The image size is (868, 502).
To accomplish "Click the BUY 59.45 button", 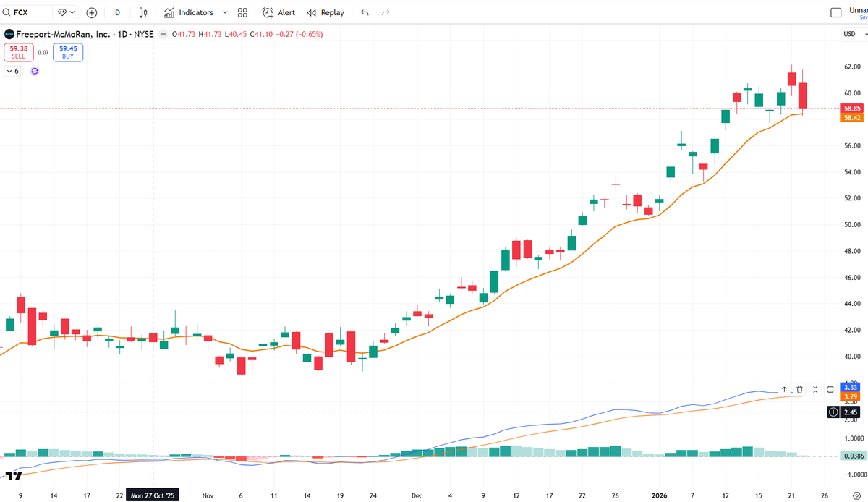I will point(67,52).
